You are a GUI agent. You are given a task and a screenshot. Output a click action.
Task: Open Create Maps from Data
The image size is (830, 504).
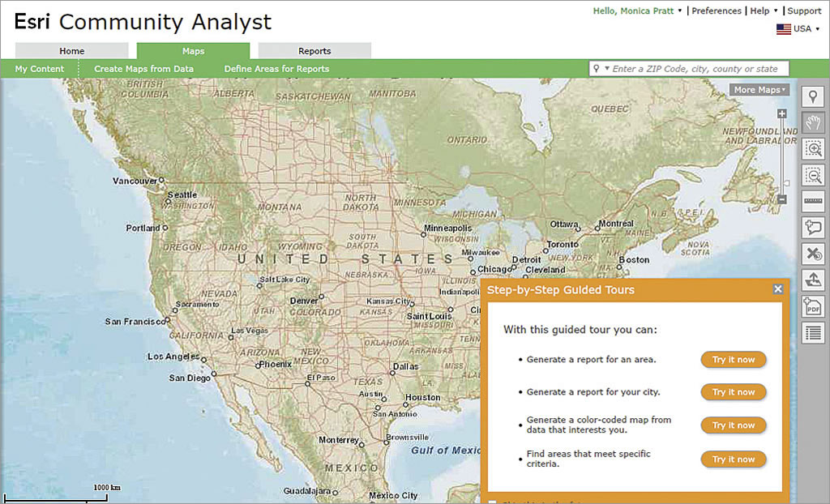coord(144,69)
